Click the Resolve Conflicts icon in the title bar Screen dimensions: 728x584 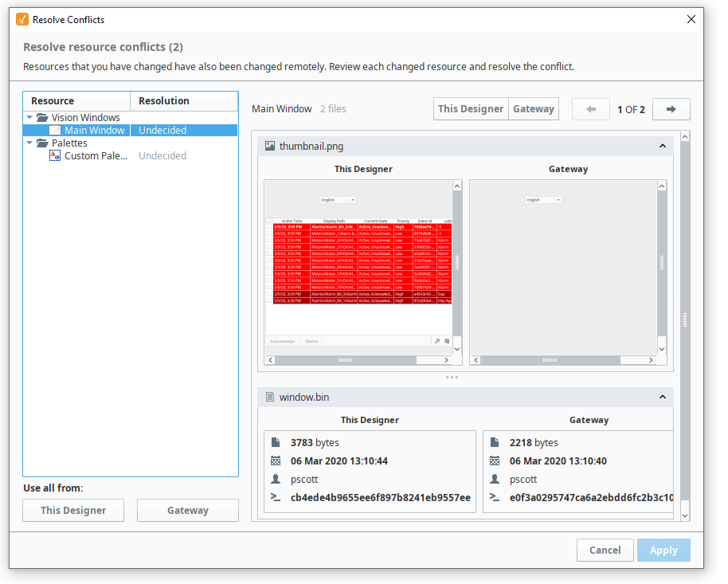point(22,18)
